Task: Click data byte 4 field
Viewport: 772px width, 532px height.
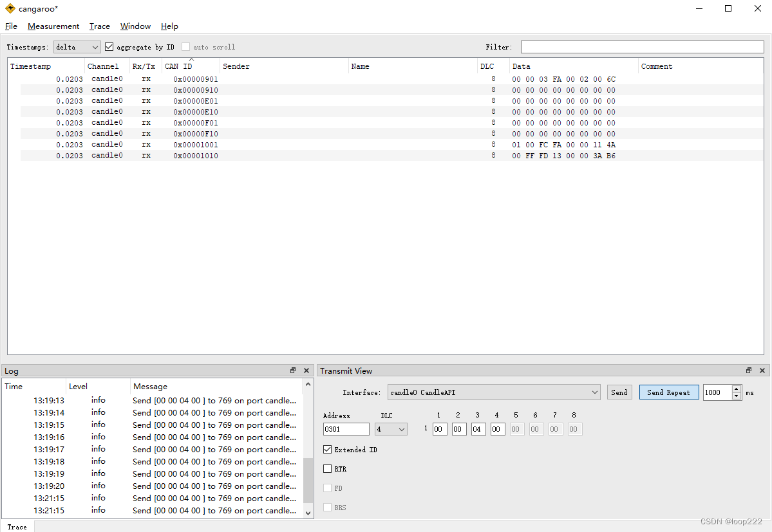Action: [x=498, y=429]
